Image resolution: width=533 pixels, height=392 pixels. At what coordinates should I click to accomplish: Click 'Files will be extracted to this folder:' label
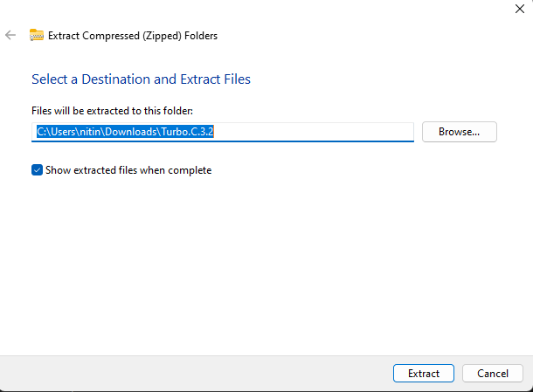pyautogui.click(x=112, y=111)
